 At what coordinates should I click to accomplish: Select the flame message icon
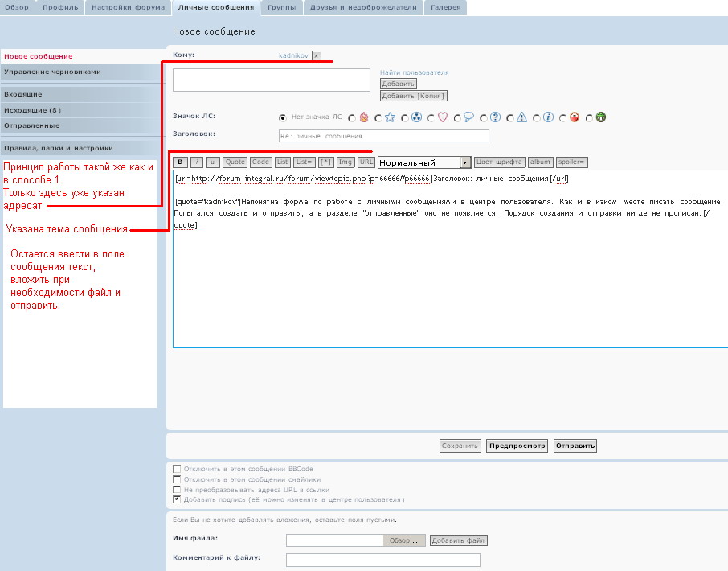coord(352,117)
